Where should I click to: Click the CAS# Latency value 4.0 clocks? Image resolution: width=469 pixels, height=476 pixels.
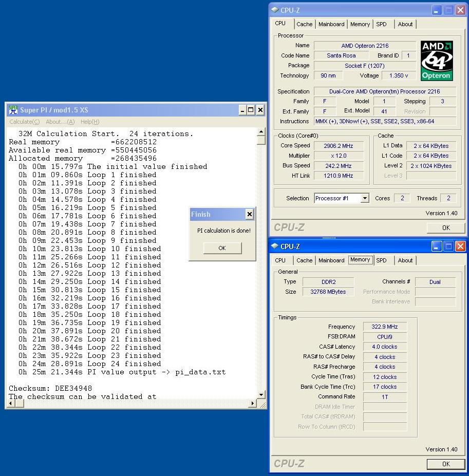[385, 347]
